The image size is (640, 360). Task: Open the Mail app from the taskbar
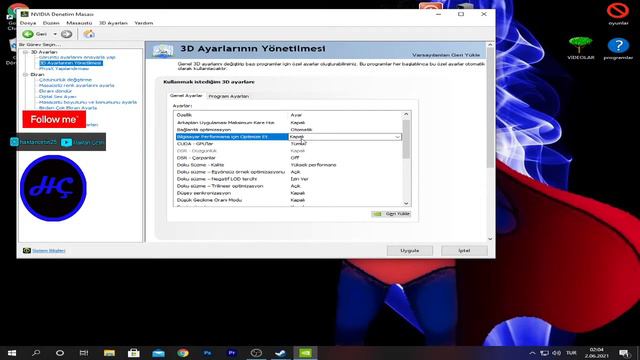tap(158, 353)
